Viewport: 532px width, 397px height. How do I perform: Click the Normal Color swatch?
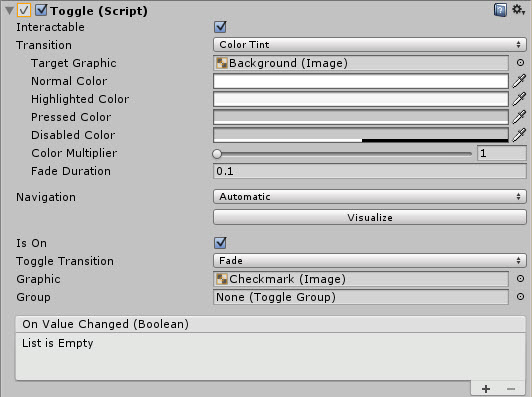361,81
